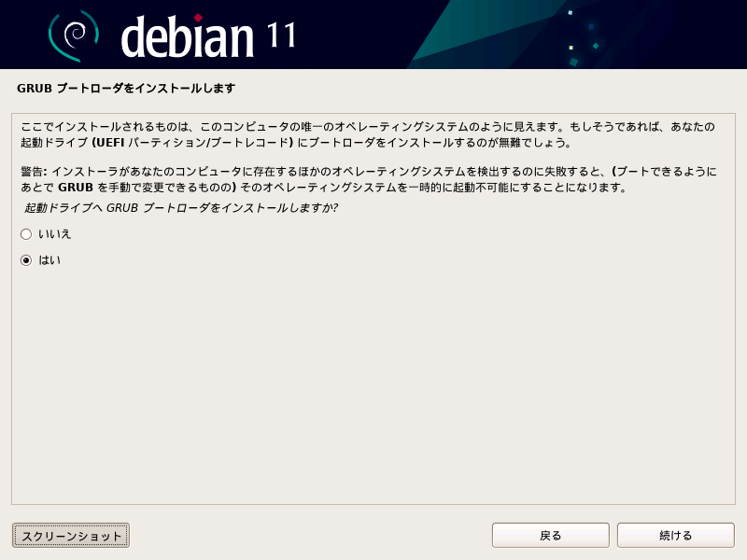Select the はい radio button
Viewport: 747px width, 560px height.
click(x=26, y=260)
